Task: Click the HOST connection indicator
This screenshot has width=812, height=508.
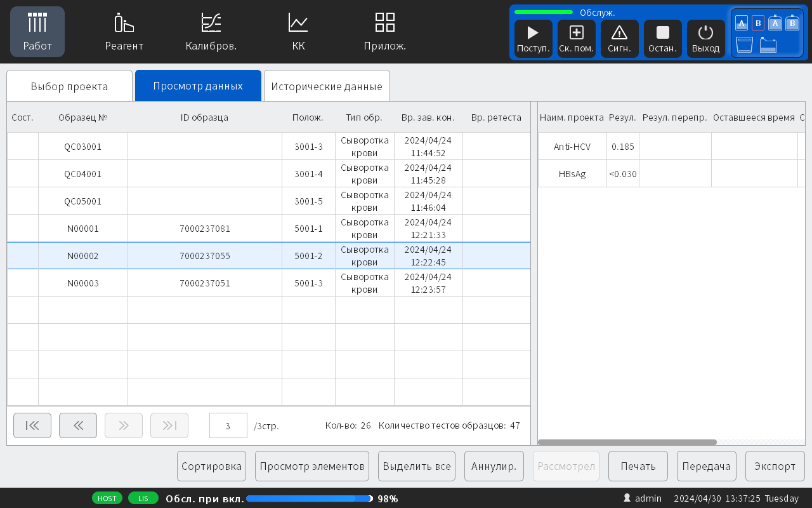Action: click(107, 498)
